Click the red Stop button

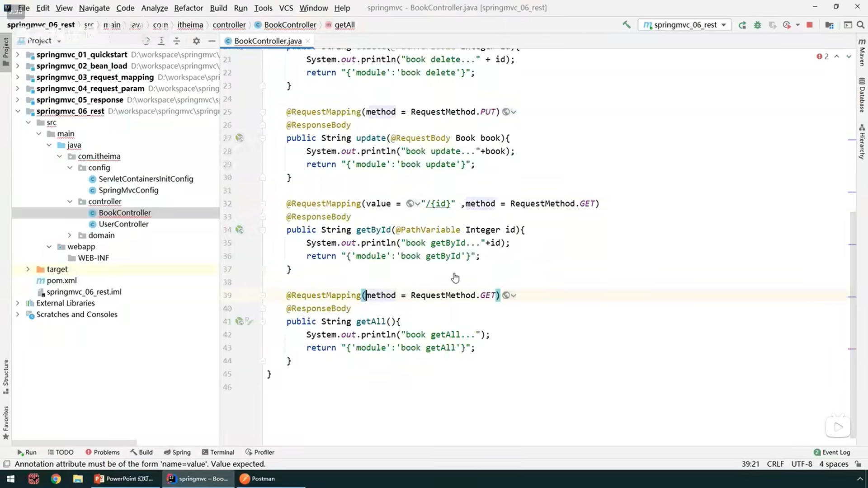810,25
